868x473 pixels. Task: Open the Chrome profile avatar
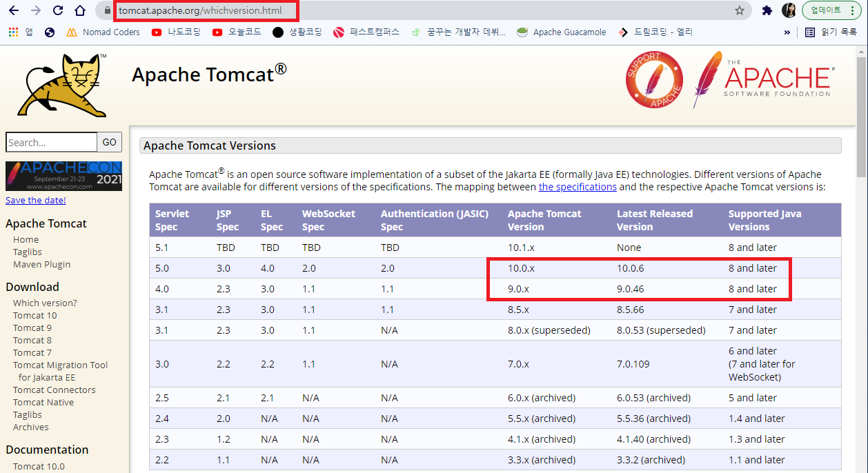coord(789,10)
